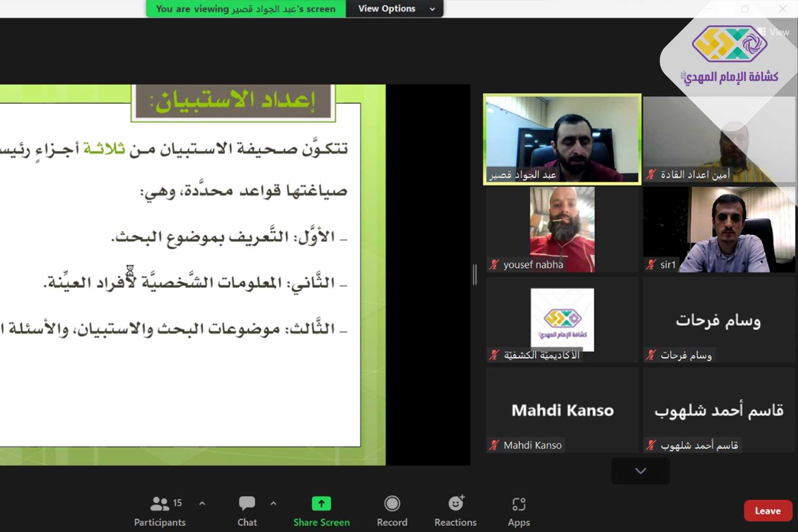Select the عبد الجواد قصير video thumbnail
The height and width of the screenshot is (532, 798).
tap(562, 139)
